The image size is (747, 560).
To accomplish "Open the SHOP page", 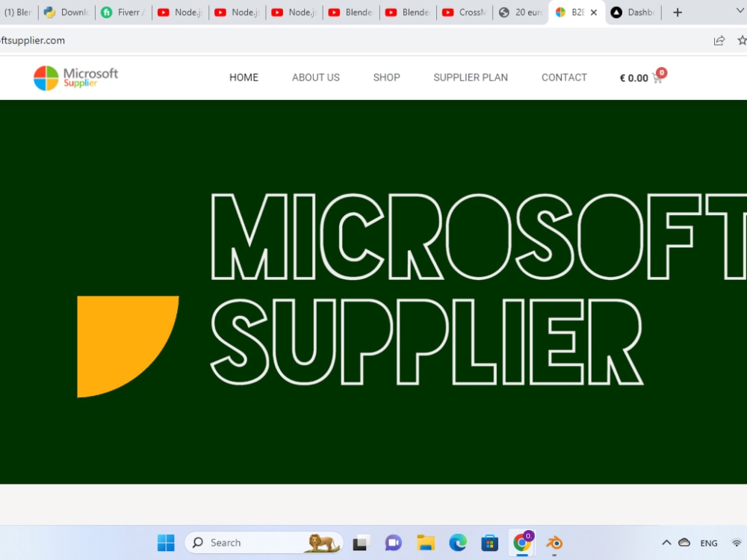I will (386, 78).
